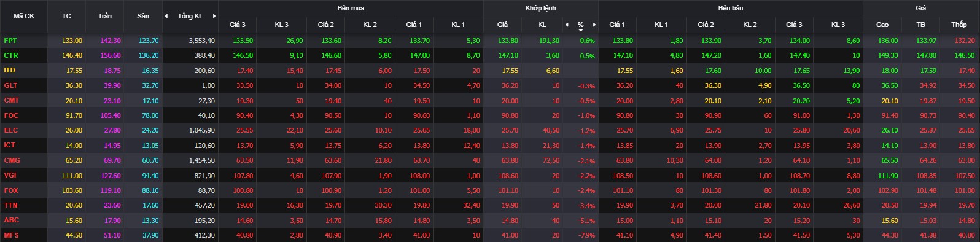Select the VGI ticker row
This screenshot has height=242, width=980.
pos(490,176)
